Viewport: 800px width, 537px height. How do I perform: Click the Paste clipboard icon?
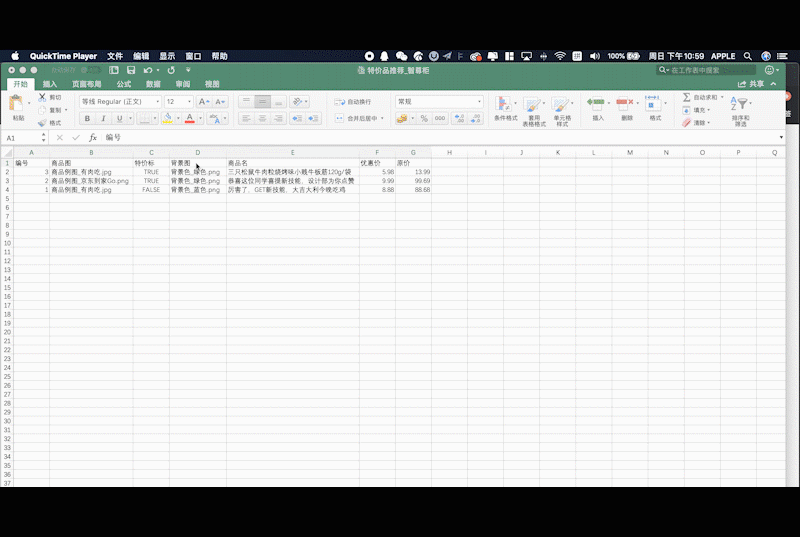(x=16, y=104)
